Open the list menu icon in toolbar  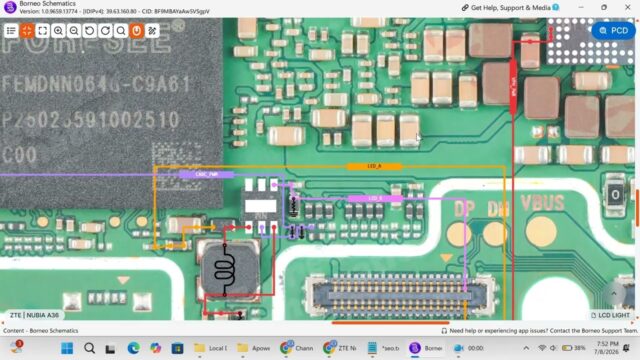11,31
